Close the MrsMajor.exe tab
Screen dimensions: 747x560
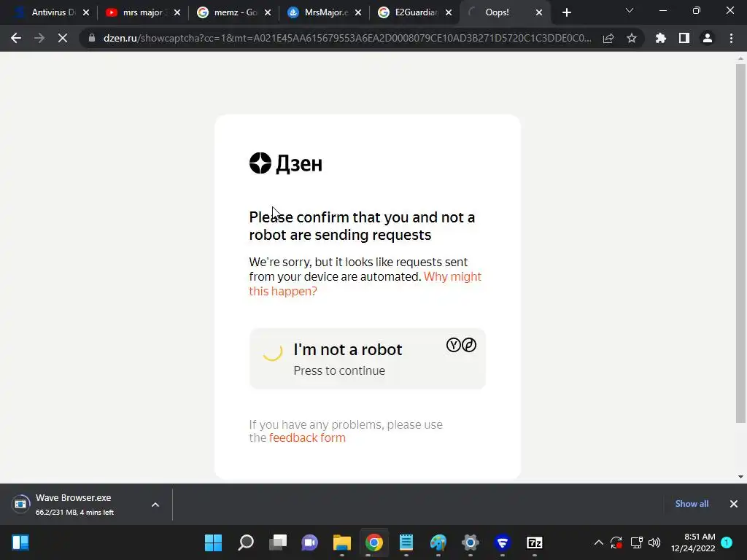pos(358,13)
